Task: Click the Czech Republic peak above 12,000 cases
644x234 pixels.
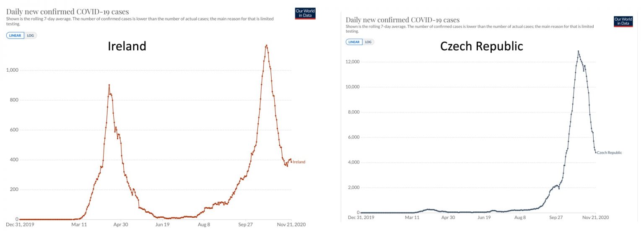Action: click(578, 52)
